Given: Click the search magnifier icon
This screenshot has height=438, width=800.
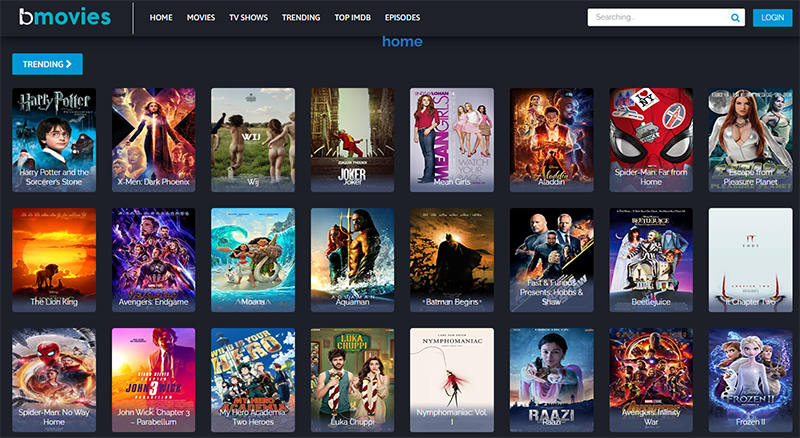Looking at the screenshot, I should click(735, 18).
